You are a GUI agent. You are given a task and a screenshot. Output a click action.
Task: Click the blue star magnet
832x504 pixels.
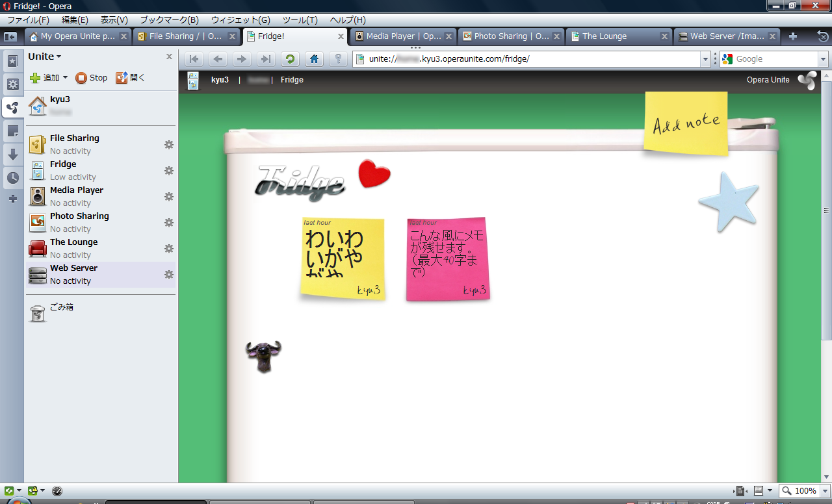[x=729, y=202]
